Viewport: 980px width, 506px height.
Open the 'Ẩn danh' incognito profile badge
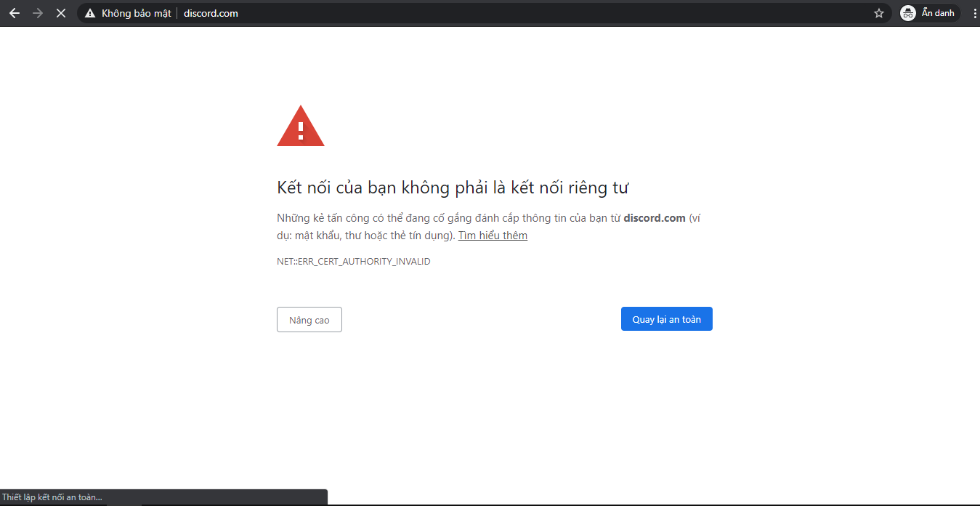tap(930, 13)
